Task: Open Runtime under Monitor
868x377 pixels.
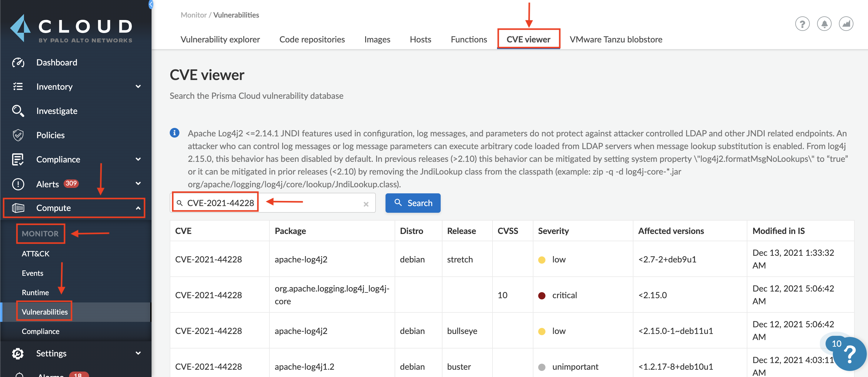Action: coord(35,292)
